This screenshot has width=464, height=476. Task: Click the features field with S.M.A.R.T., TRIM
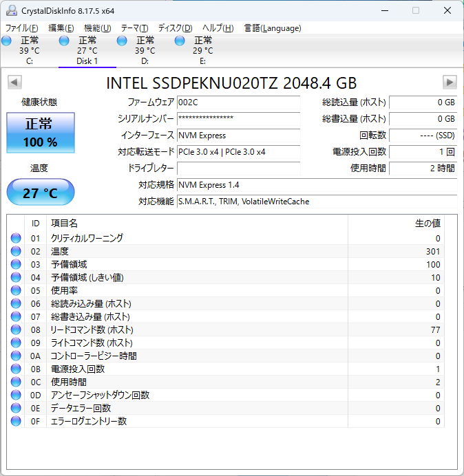pyautogui.click(x=317, y=202)
